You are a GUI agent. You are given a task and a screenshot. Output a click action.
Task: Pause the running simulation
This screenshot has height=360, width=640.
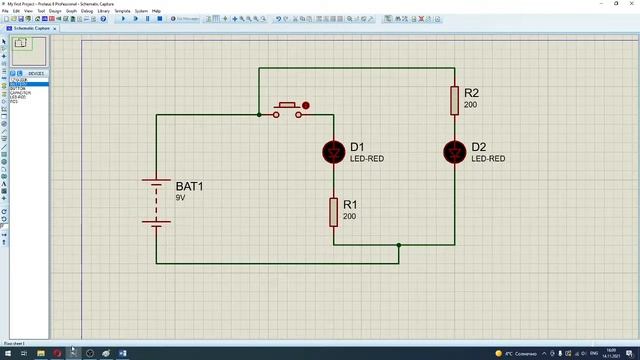click(147, 19)
